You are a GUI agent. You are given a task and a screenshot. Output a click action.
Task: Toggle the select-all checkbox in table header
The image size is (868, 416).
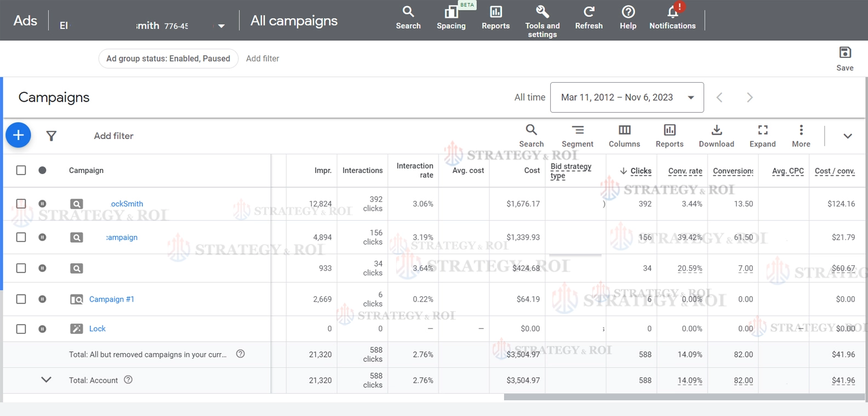(x=21, y=170)
